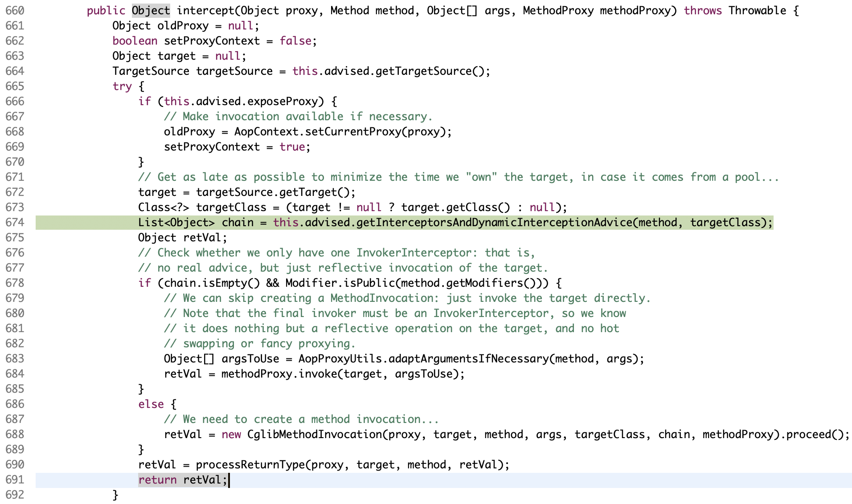Click 'MethodProxy methodProxy' parameter in signature
The image size is (852, 504).
[597, 11]
